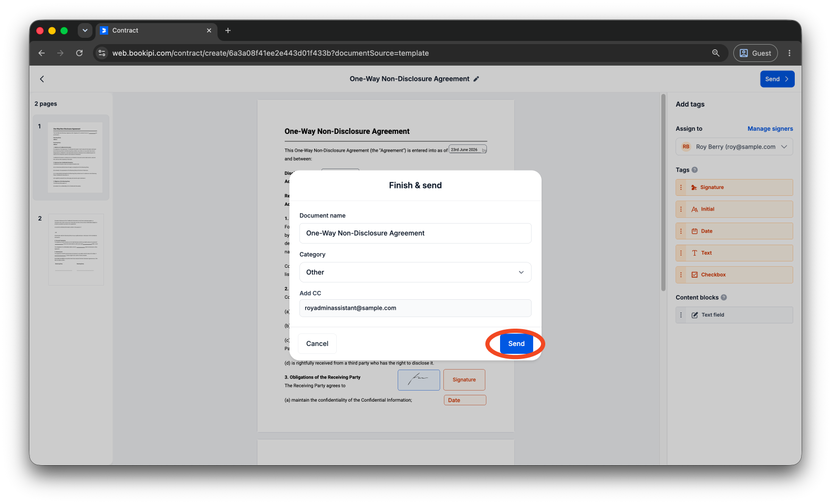Click the browser back arrow
Image resolution: width=831 pixels, height=504 pixels.
click(41, 53)
